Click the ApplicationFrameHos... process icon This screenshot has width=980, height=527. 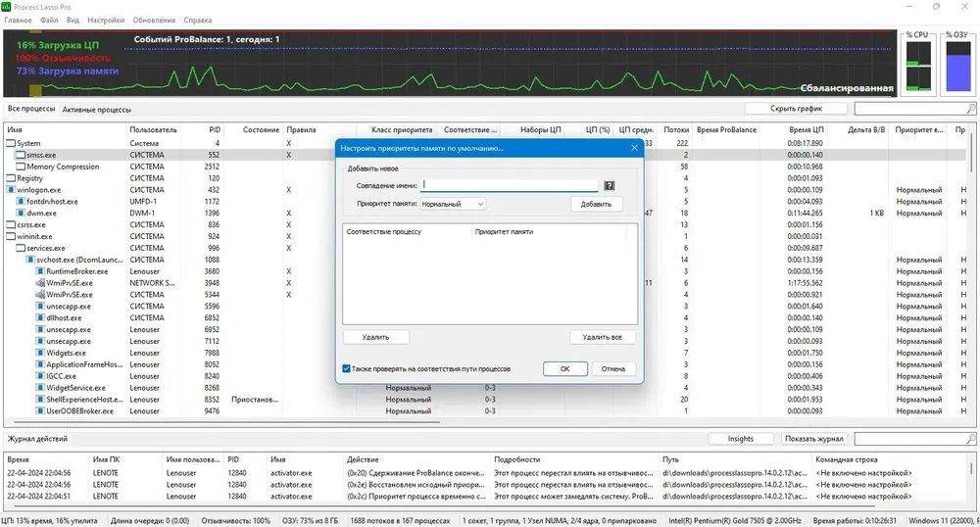[x=40, y=364]
